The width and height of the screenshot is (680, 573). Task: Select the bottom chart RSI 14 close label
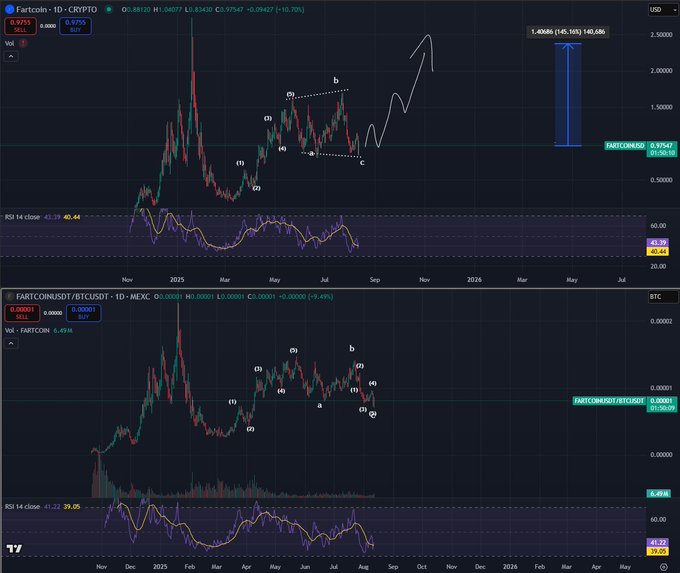(22, 507)
